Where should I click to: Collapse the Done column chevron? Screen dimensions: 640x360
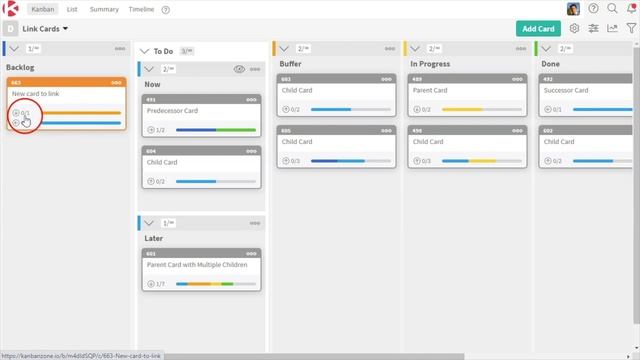(x=546, y=49)
